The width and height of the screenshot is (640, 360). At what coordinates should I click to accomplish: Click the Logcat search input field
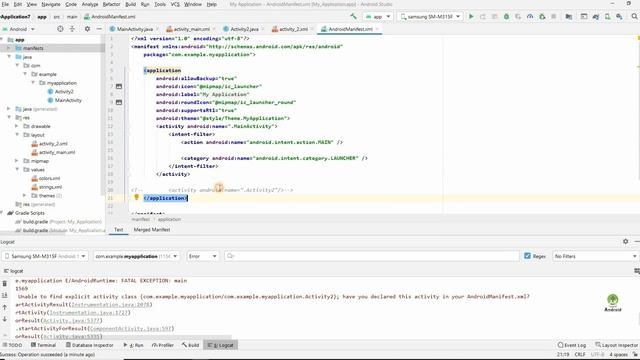(x=372, y=256)
